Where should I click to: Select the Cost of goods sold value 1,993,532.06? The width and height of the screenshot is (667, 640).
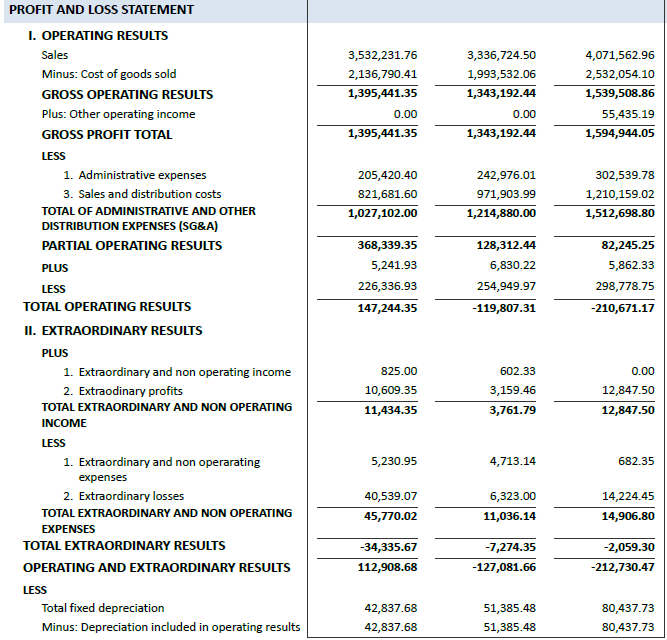[501, 74]
